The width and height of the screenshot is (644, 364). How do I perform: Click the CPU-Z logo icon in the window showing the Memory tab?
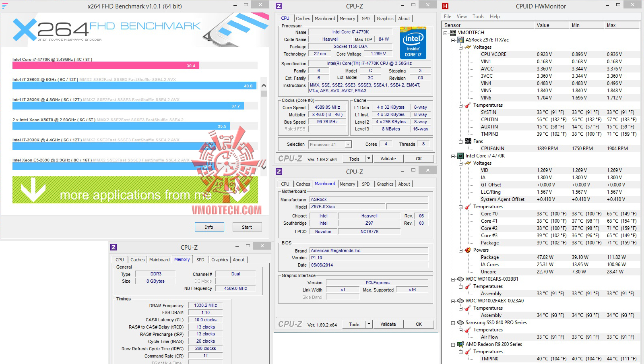(x=114, y=247)
